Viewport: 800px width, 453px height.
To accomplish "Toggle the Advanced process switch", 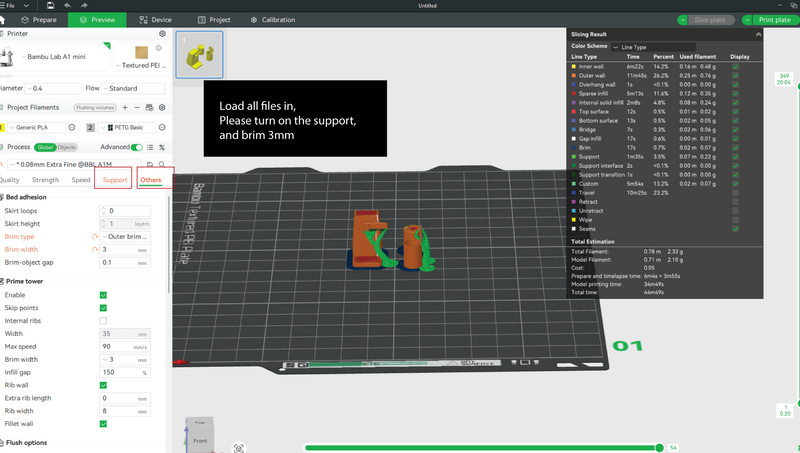I will click(x=136, y=147).
